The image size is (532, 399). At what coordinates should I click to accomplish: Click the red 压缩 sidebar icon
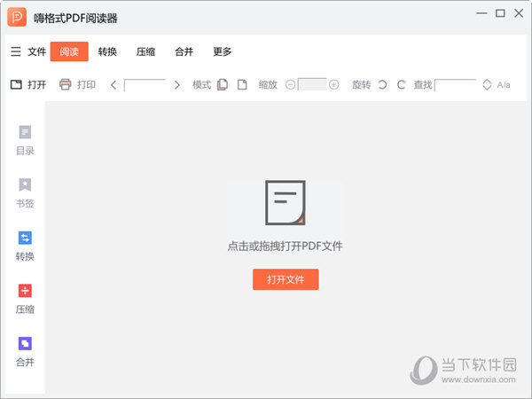[x=25, y=291]
